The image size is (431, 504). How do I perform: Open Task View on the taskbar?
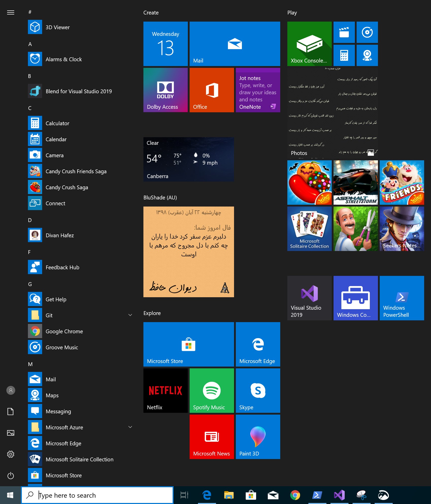[184, 495]
